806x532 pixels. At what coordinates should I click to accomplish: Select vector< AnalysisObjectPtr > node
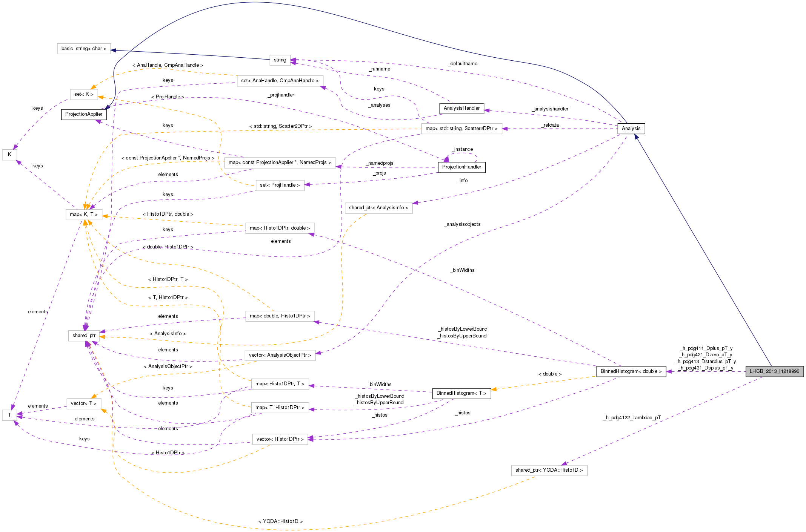[x=280, y=355]
